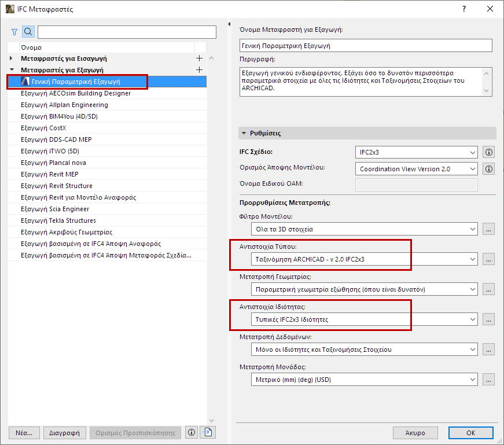Click the info icon in bottom toolbar
The height and width of the screenshot is (445, 504).
coord(192,432)
